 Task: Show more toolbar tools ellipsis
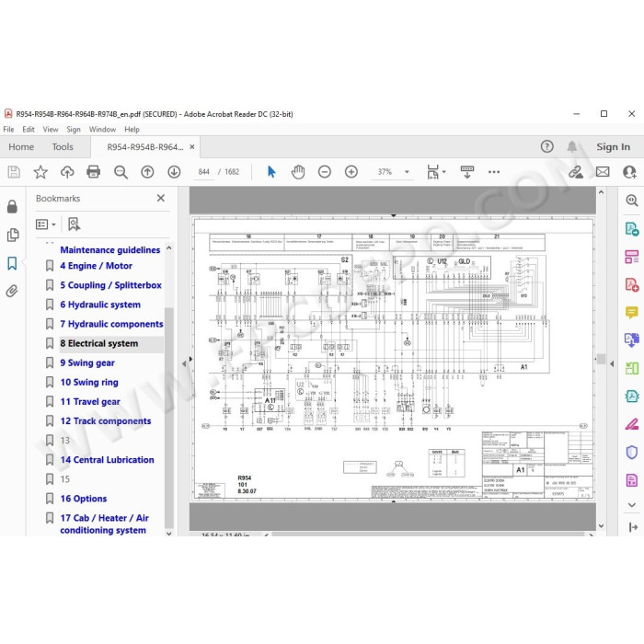(494, 172)
